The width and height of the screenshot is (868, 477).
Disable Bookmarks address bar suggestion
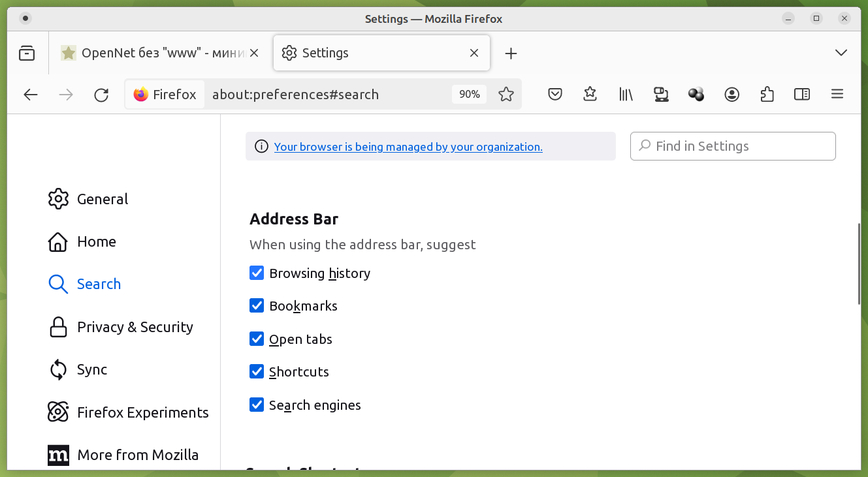click(257, 305)
